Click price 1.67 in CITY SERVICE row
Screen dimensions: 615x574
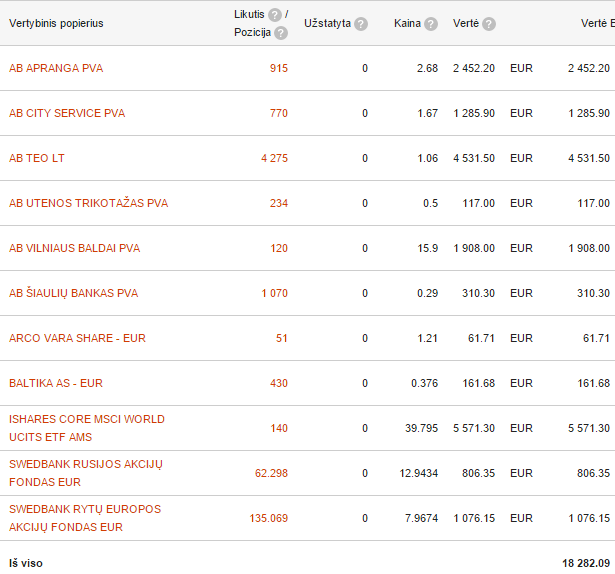pyautogui.click(x=428, y=113)
